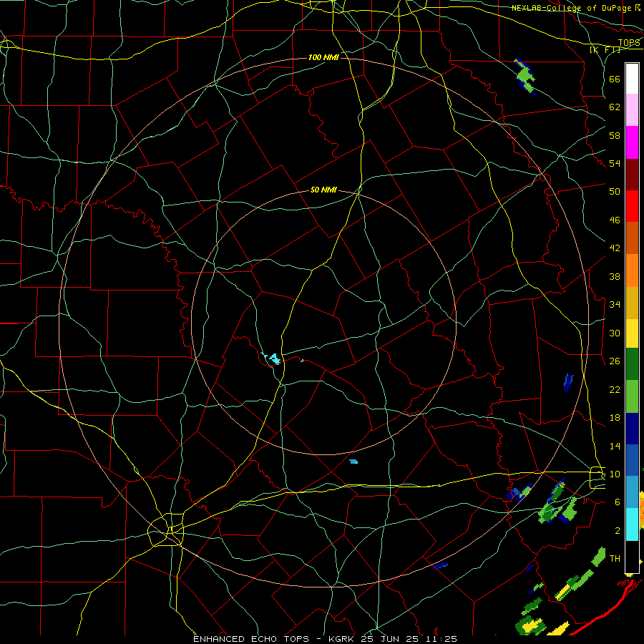Click the legend value "18"
The height and width of the screenshot is (644, 644).
(615, 418)
